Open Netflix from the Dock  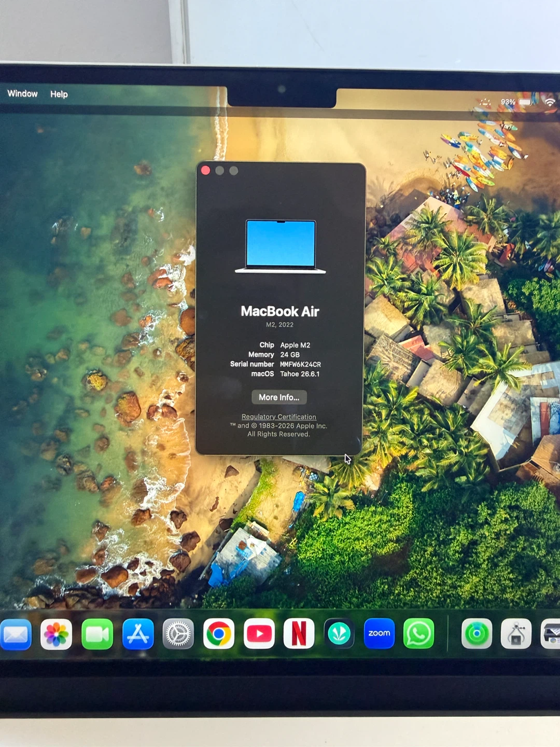299,633
